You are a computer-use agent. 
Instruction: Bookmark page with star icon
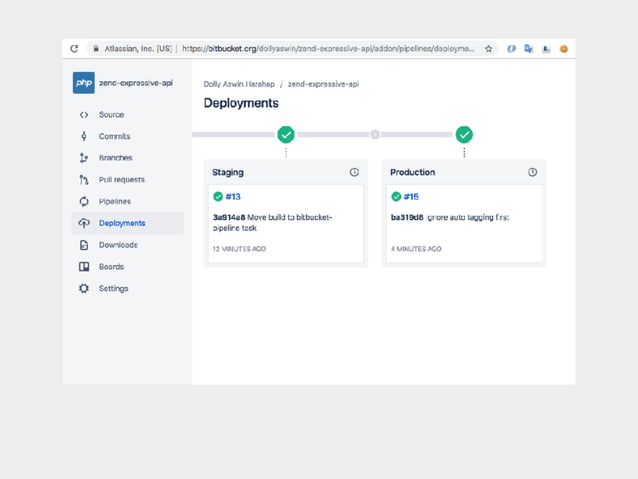[x=489, y=48]
